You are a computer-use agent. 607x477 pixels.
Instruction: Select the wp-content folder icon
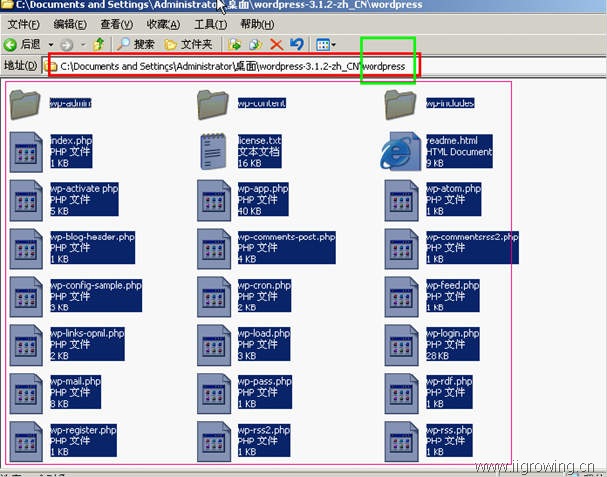[213, 104]
